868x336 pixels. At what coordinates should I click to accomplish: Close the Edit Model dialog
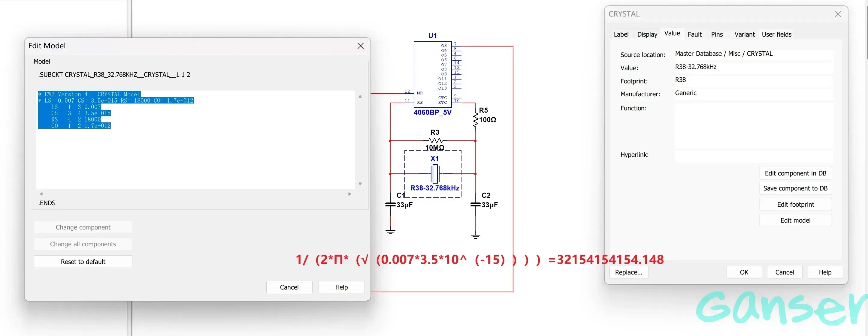(360, 46)
